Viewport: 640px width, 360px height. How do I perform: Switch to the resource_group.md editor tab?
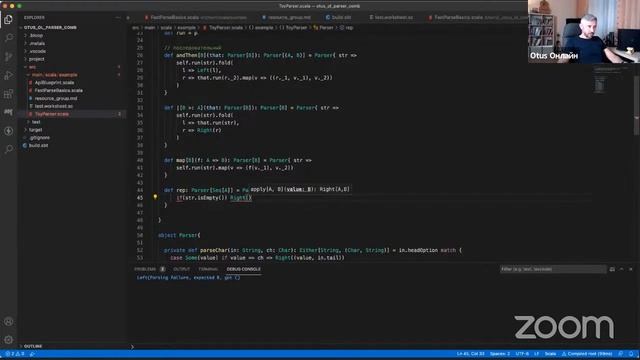287,18
